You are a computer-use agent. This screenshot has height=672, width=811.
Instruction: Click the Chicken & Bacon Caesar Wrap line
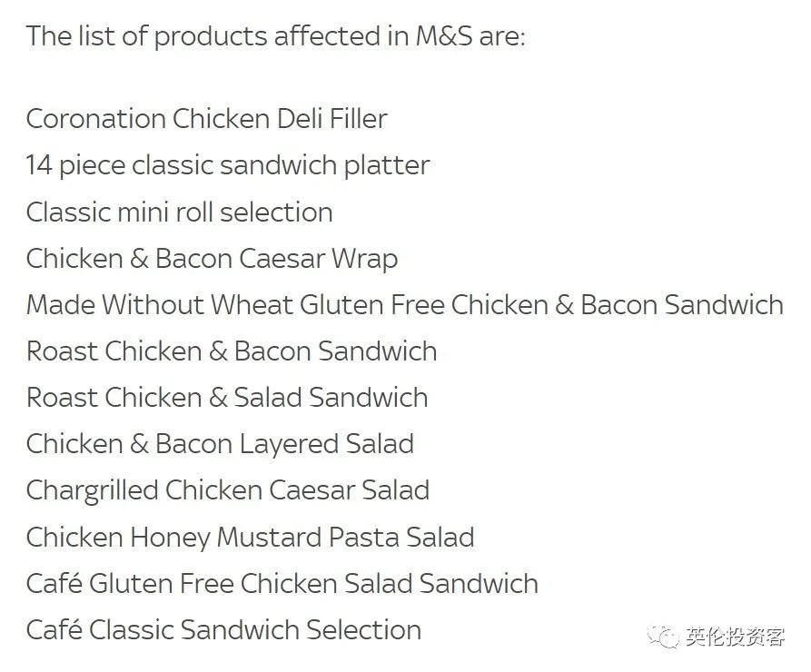213,259
